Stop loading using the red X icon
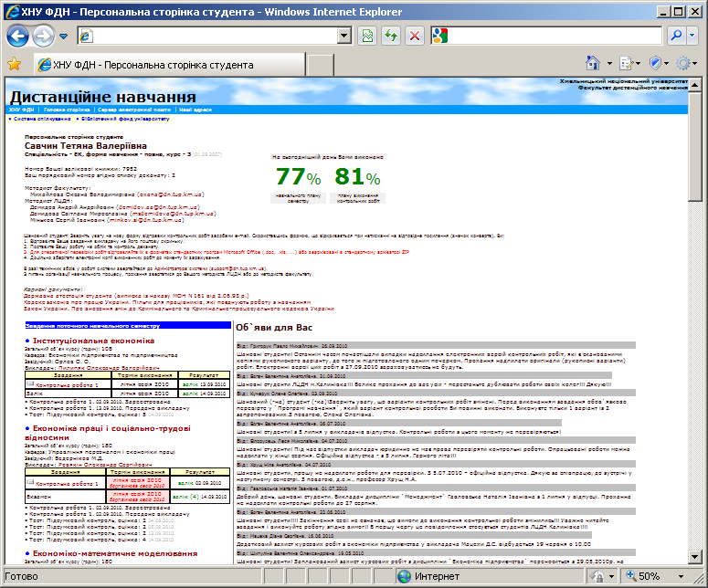Screen dimensions: 708x588 (x=415, y=36)
